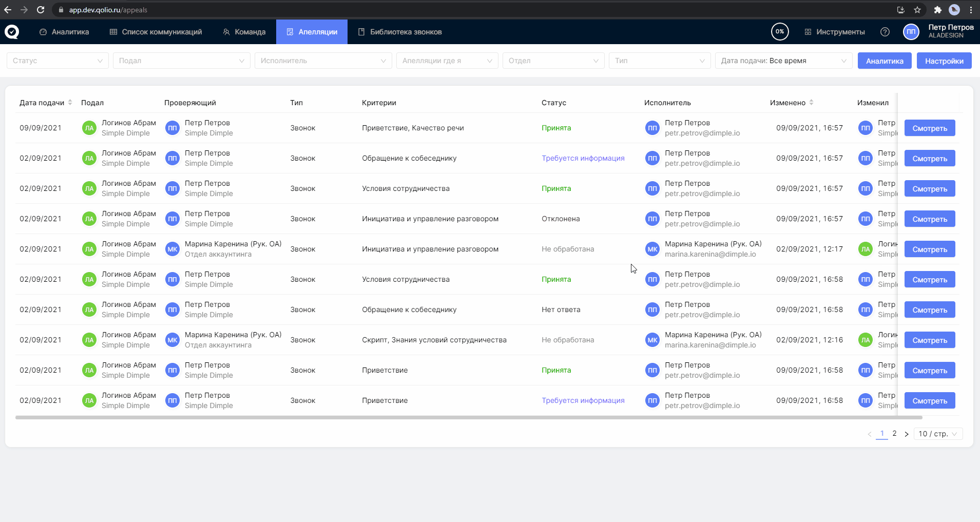Expand the Статус filter dropdown
Image resolution: width=980 pixels, height=522 pixels.
pyautogui.click(x=57, y=61)
